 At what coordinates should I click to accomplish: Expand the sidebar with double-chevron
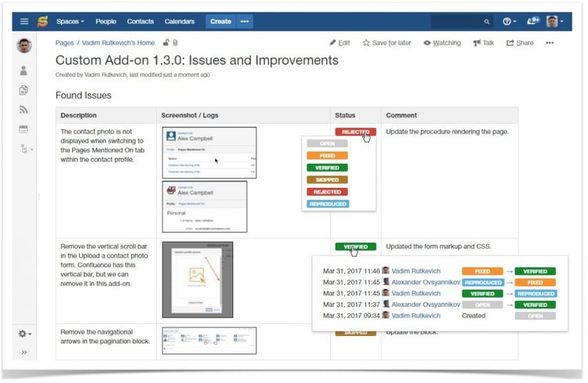(24, 352)
